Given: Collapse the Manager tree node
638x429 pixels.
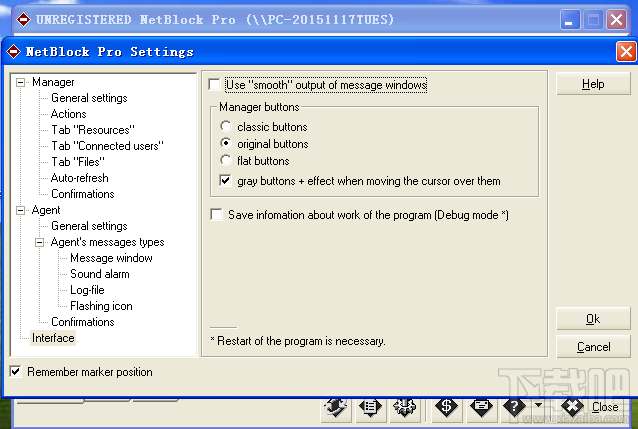Looking at the screenshot, I should click(20, 83).
